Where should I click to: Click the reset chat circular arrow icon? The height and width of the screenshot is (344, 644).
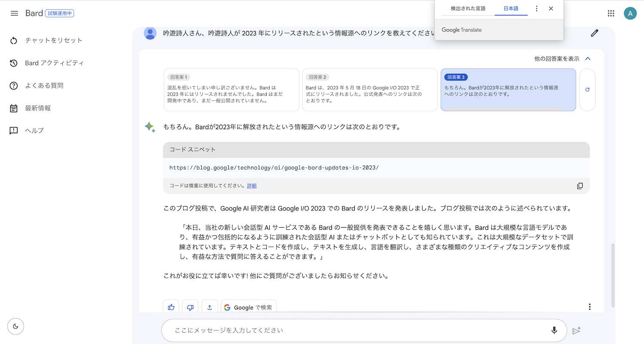pyautogui.click(x=14, y=40)
